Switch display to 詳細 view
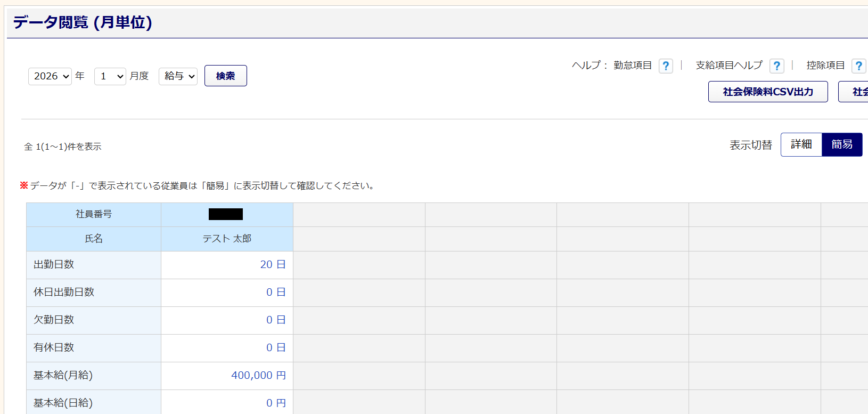Image resolution: width=868 pixels, height=414 pixels. coord(801,144)
